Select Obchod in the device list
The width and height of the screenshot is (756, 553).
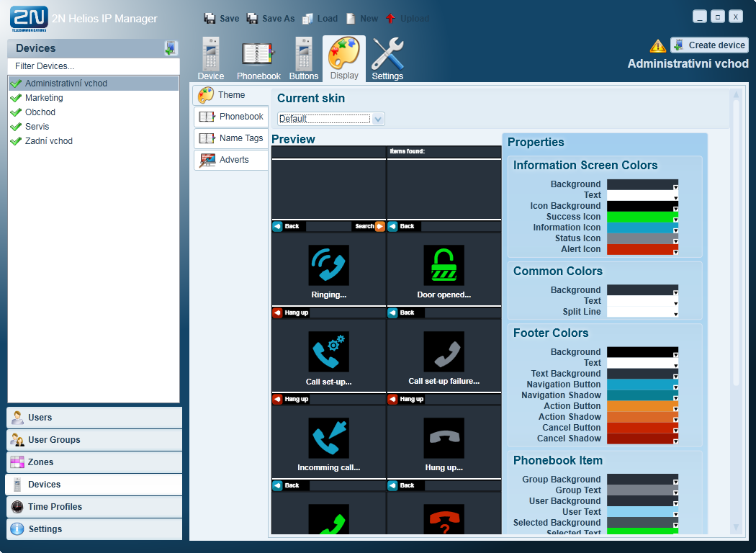93,112
